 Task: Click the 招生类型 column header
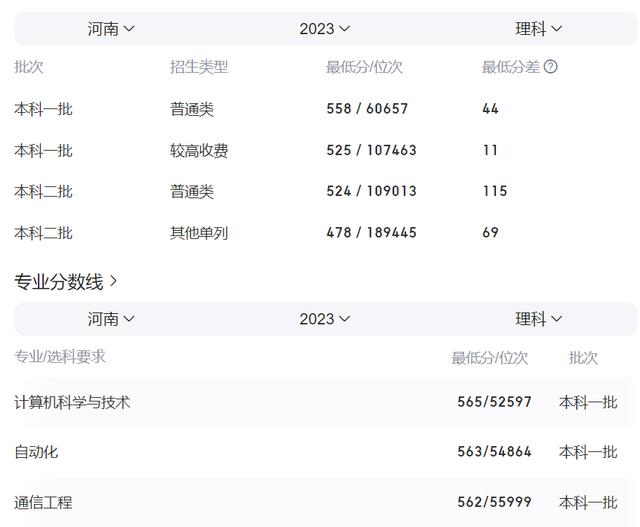coord(199,67)
